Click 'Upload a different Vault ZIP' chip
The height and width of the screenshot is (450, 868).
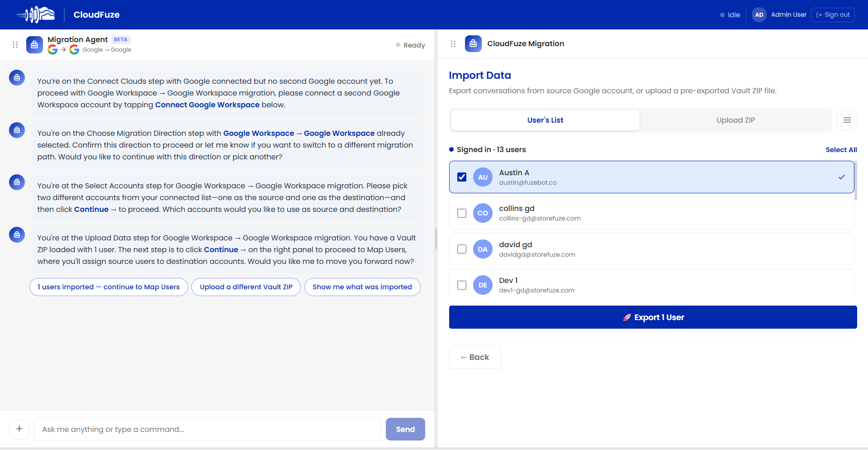point(246,287)
